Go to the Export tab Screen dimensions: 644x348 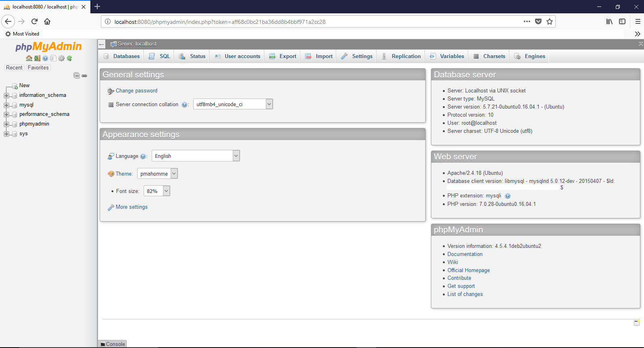(x=282, y=57)
